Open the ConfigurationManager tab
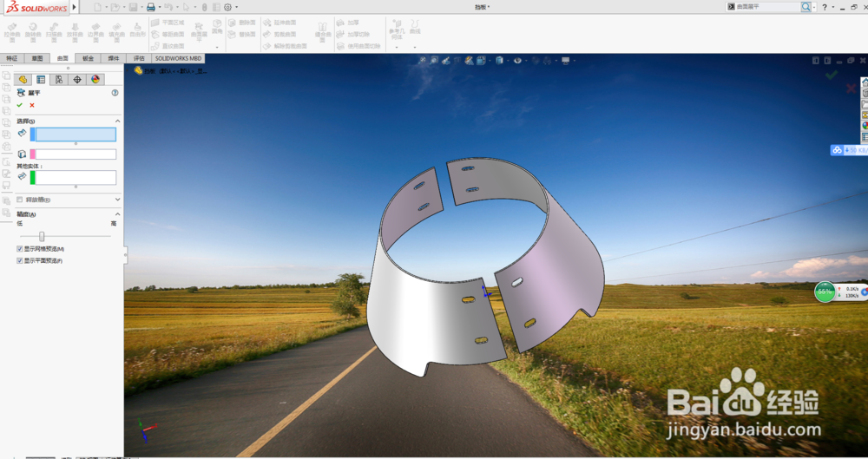The height and width of the screenshot is (459, 868). [x=59, y=80]
